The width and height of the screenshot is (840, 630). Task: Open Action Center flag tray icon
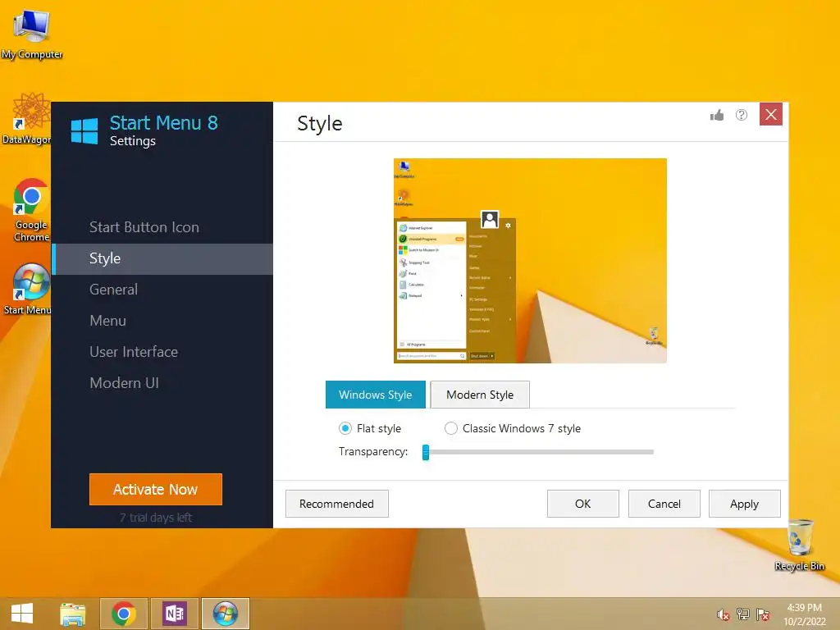tap(763, 614)
